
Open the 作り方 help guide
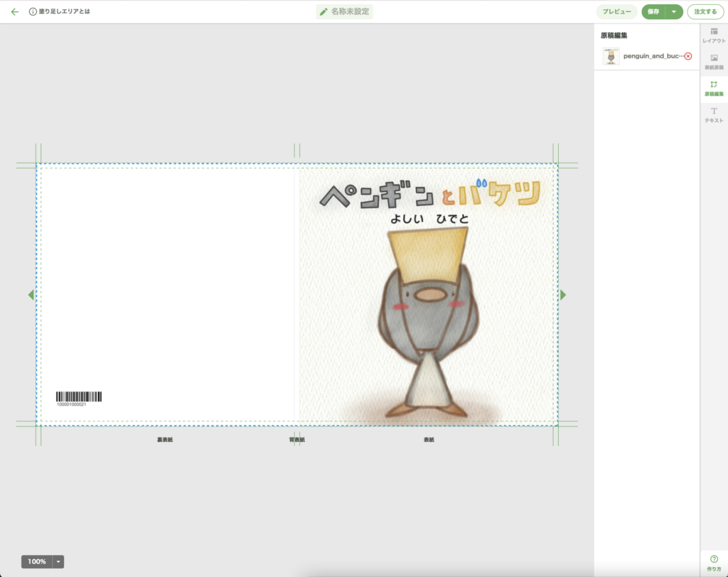(x=714, y=563)
